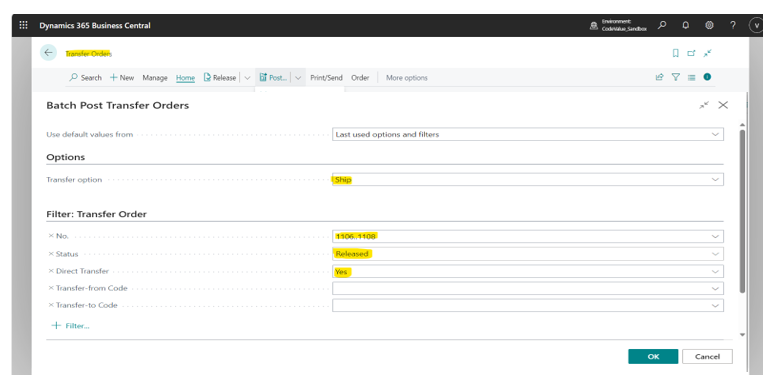This screenshot has height=377, width=766.
Task: Remove the Transfer-to Code filter
Action: [51, 305]
